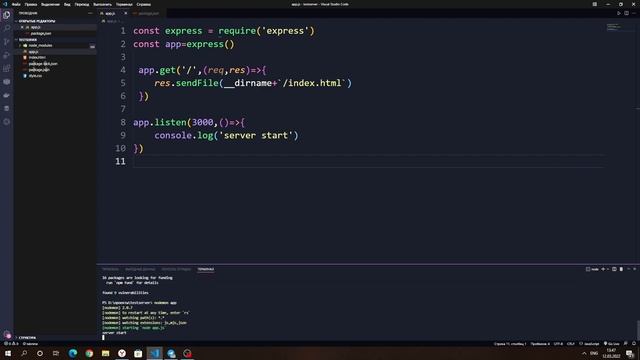This screenshot has width=640, height=360.
Task: Split the terminal panel
Action: (614, 269)
